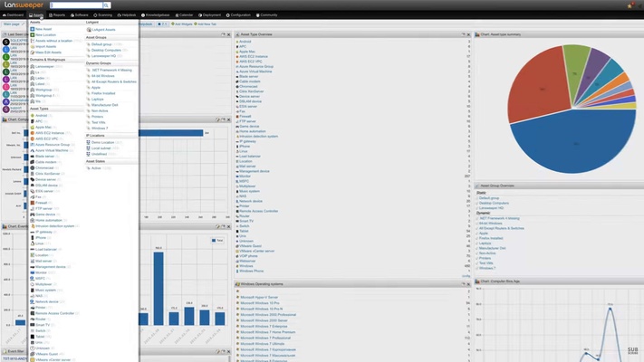
Task: Click AWS EC2 Instance icon in Assets menu
Action: 33,133
